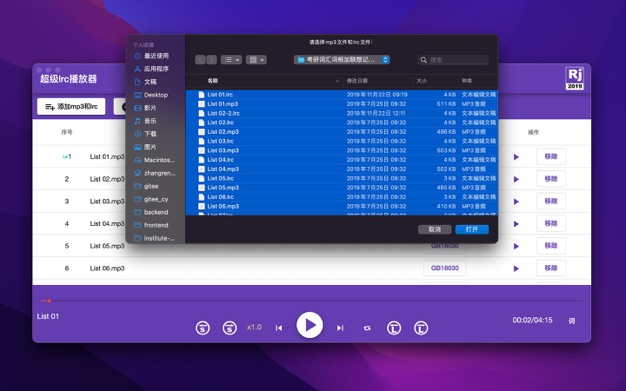Click the right-arrow S icon in the player bar

point(230,328)
